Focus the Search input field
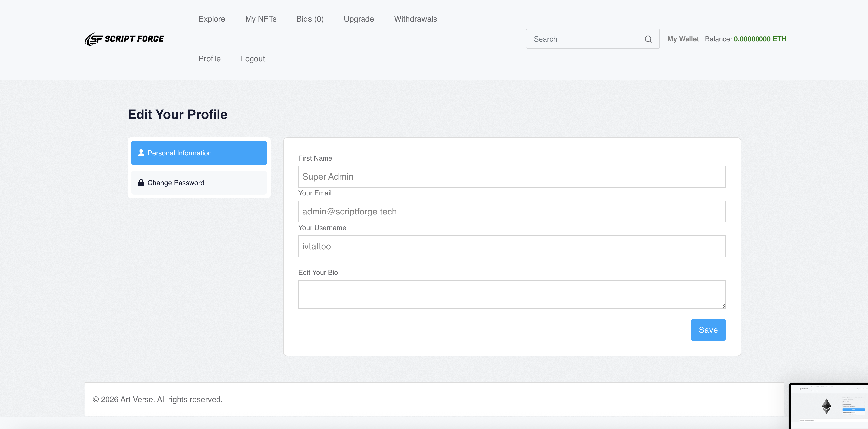The height and width of the screenshot is (429, 868). [586, 39]
